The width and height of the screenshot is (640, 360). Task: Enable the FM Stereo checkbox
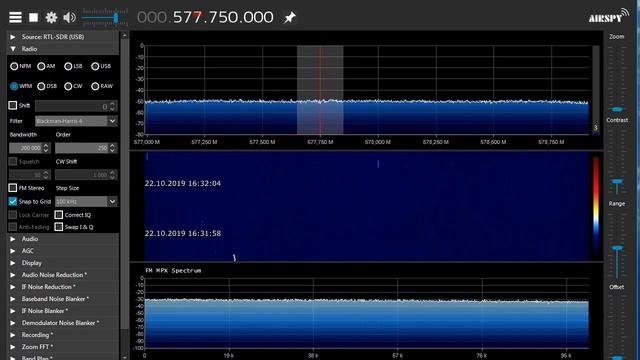13,188
